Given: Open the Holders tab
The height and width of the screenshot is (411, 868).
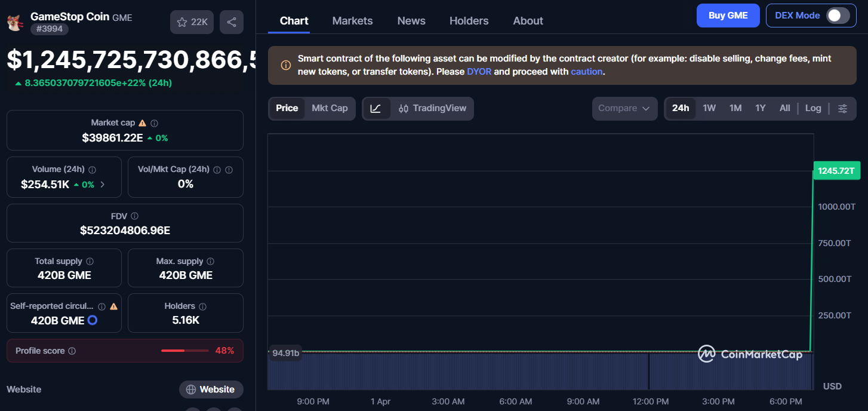Looking at the screenshot, I should tap(469, 21).
